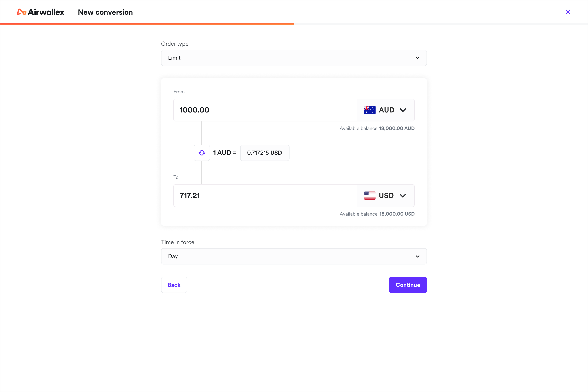588x392 pixels.
Task: Open the Order type Limit dropdown
Action: 294,58
